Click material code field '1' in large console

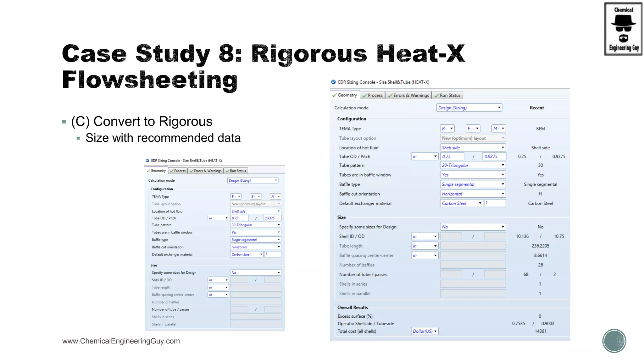pos(495,203)
